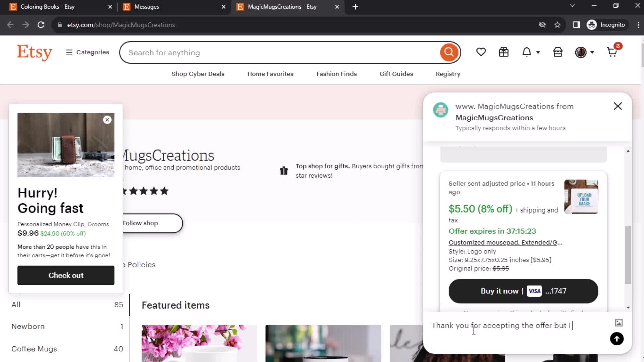
Task: Close the Hurry Going fast popup
Action: pyautogui.click(x=107, y=120)
